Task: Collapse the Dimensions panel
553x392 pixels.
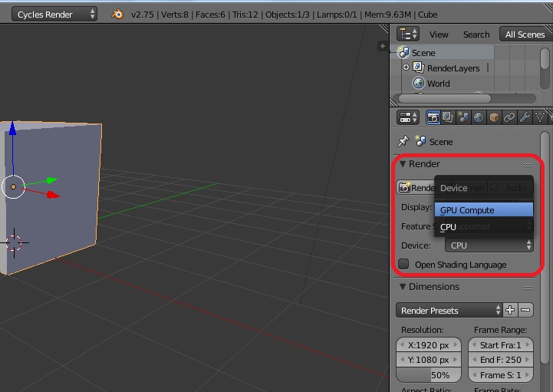Action: [403, 287]
